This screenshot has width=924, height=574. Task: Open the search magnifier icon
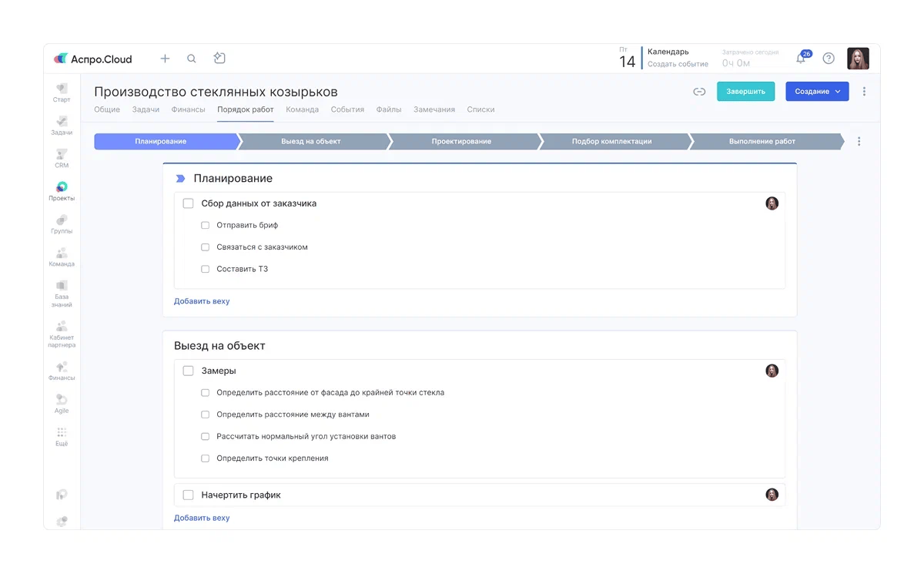coord(192,59)
